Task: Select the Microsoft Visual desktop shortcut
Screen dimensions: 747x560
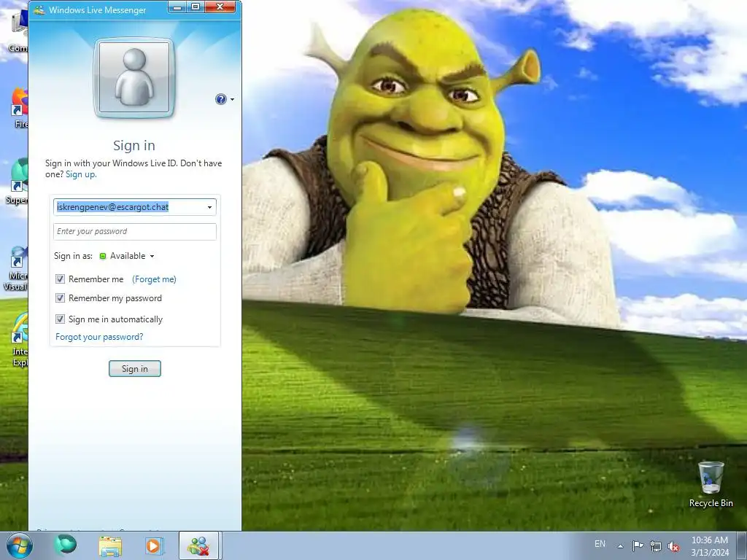Action: pyautogui.click(x=16, y=268)
